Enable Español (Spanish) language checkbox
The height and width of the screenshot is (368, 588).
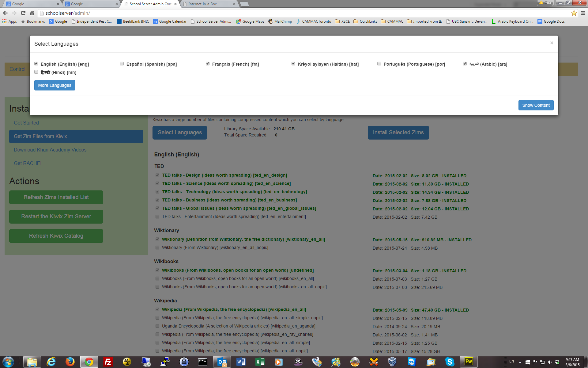click(122, 64)
